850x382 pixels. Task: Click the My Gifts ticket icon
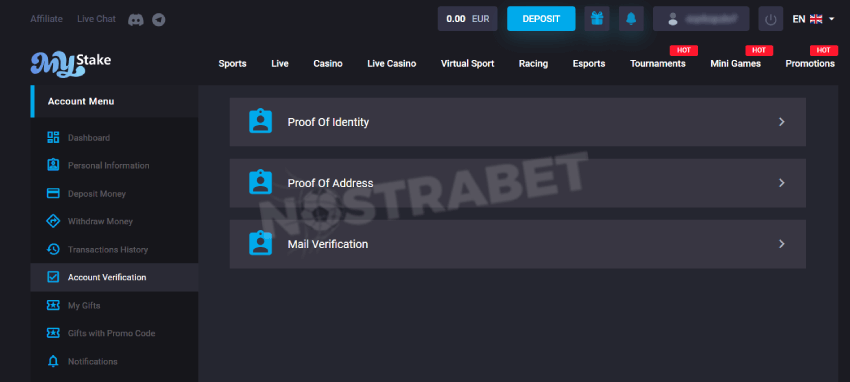[x=53, y=306]
